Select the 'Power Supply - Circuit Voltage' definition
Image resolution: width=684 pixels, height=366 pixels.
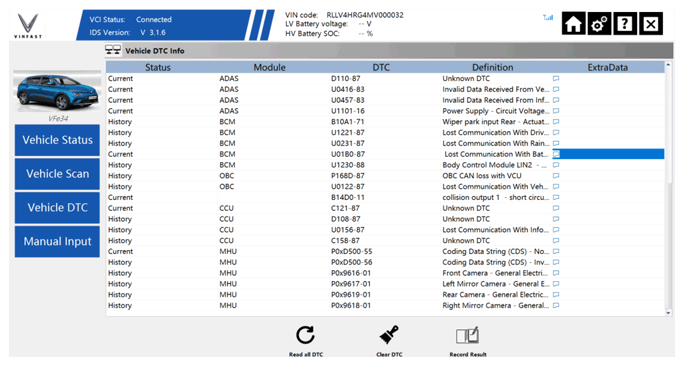(x=495, y=111)
